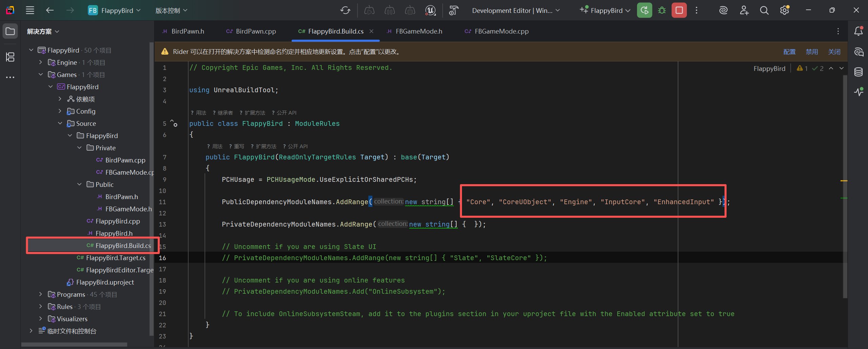Viewport: 868px width, 349px height.
Task: Open the FlappyBird run configuration dropdown
Action: pyautogui.click(x=605, y=11)
